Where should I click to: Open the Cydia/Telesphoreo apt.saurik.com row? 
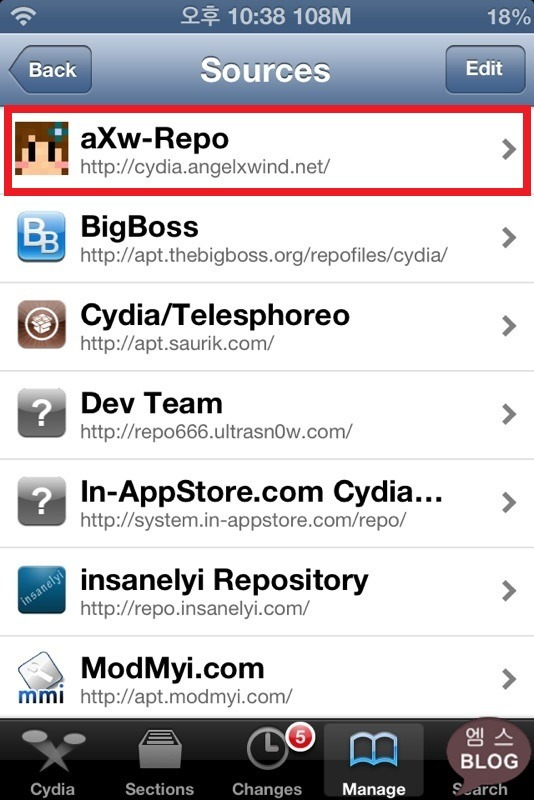point(267,326)
